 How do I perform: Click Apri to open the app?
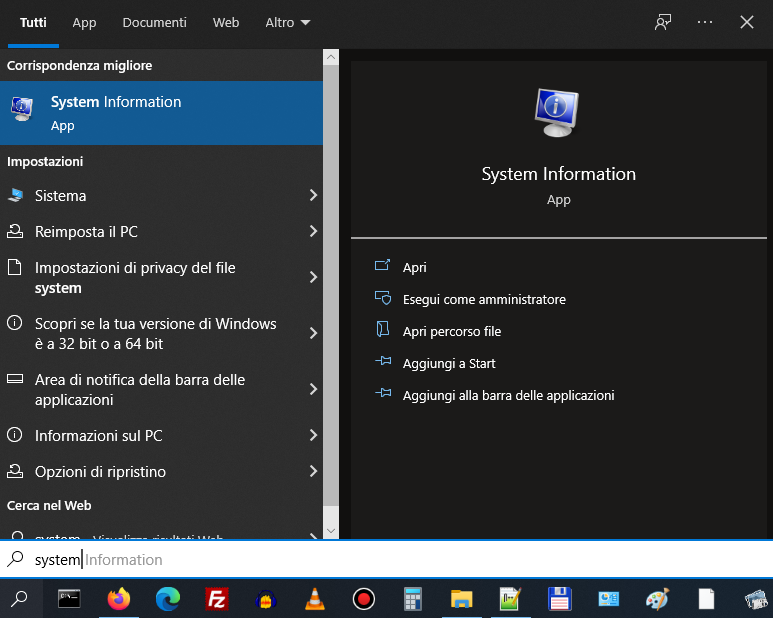pyautogui.click(x=415, y=268)
